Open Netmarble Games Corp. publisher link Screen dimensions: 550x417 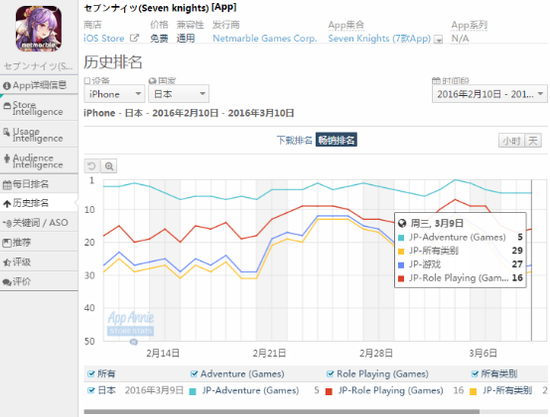pyautogui.click(x=265, y=39)
